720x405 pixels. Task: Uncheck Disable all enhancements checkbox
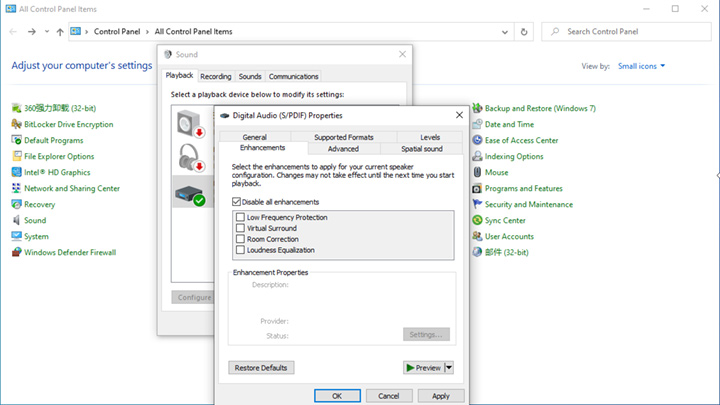pyautogui.click(x=236, y=201)
